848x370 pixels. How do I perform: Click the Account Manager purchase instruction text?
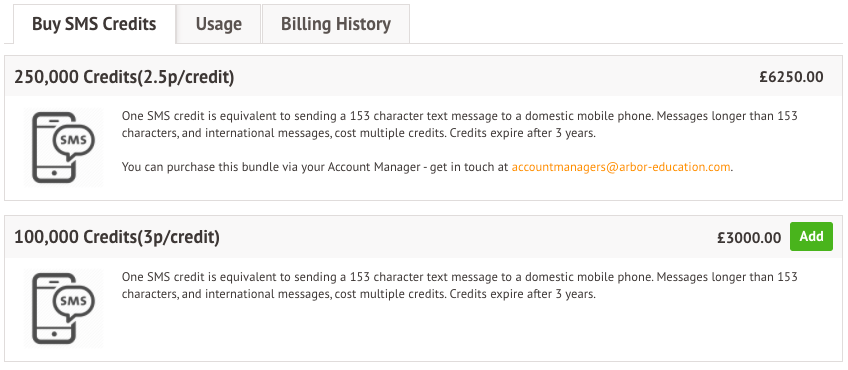[x=427, y=167]
